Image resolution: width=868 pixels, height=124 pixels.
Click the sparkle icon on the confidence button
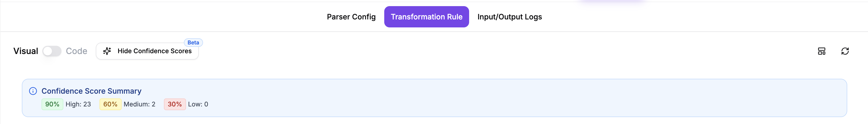tap(107, 51)
